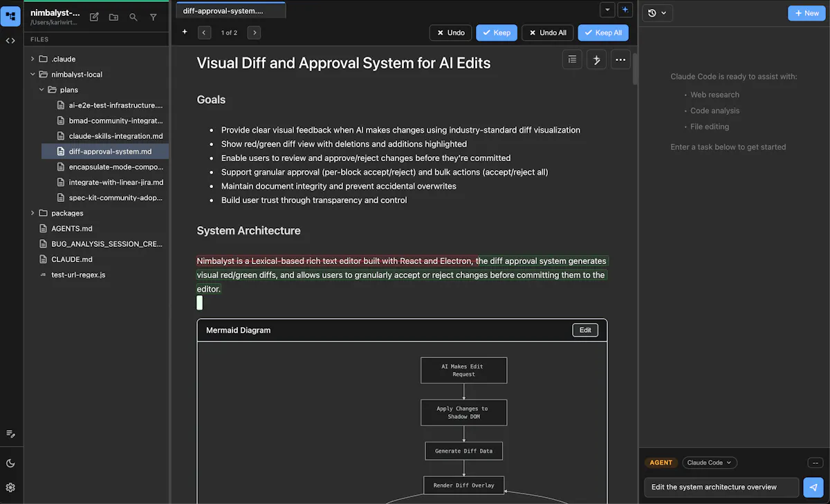
Task: Focus the chat task input field
Action: (721, 487)
